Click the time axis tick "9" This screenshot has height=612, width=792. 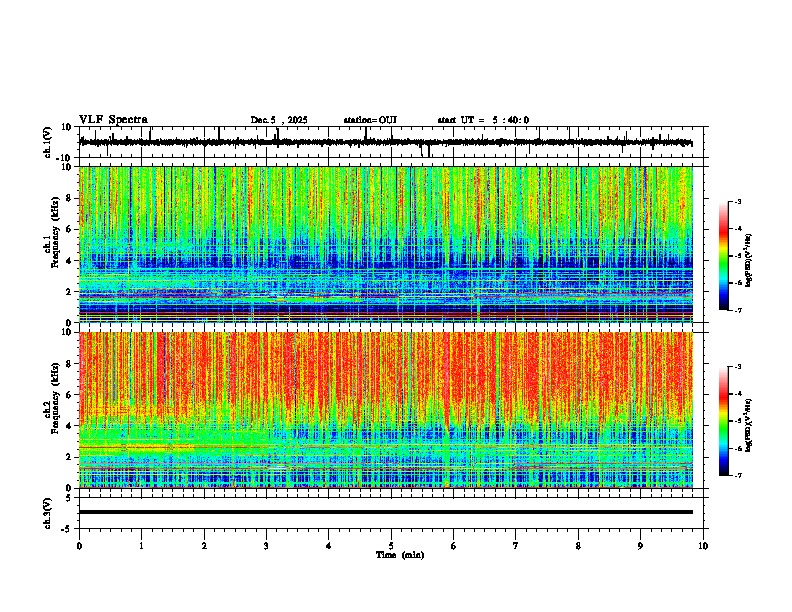click(x=640, y=546)
